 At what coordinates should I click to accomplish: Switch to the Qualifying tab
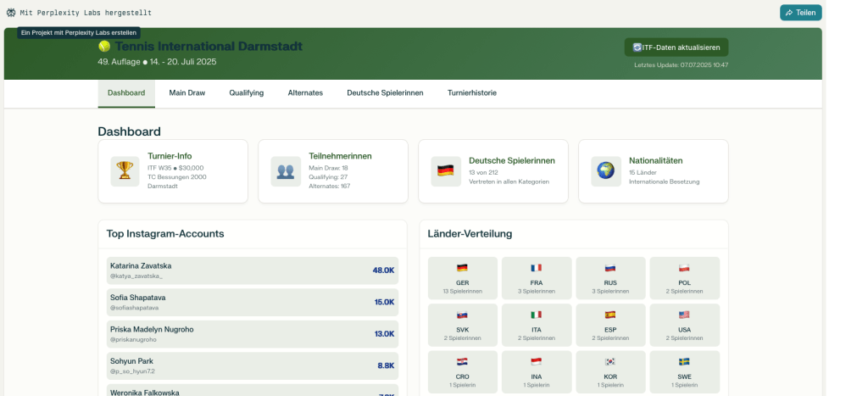pyautogui.click(x=246, y=92)
